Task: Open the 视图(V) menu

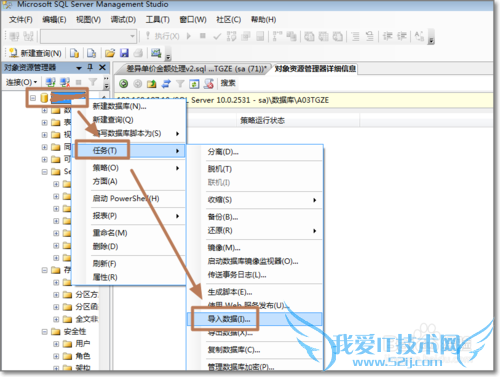Action: [x=88, y=20]
